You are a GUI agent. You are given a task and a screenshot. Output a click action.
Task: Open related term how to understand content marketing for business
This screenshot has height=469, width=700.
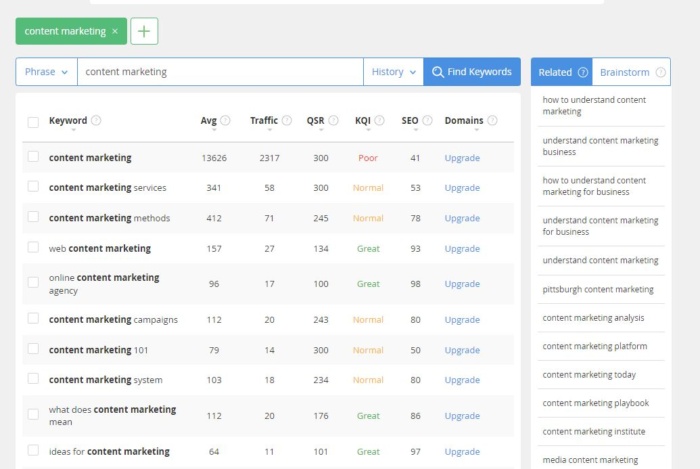point(594,186)
